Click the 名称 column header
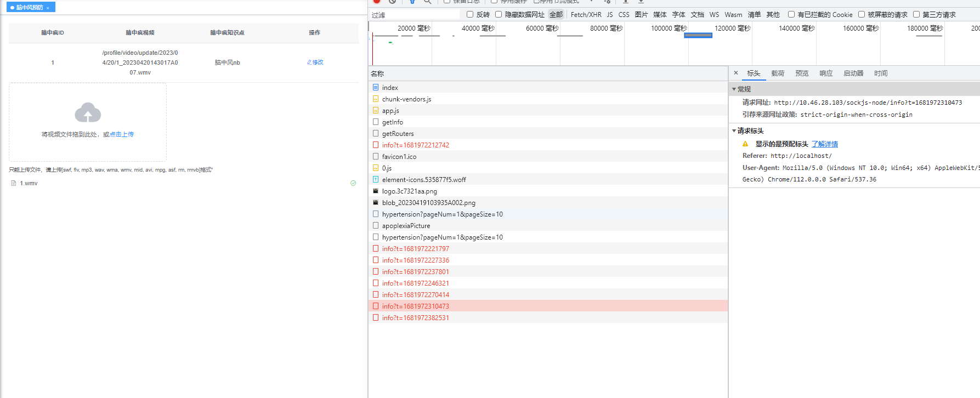980x398 pixels. click(x=548, y=73)
